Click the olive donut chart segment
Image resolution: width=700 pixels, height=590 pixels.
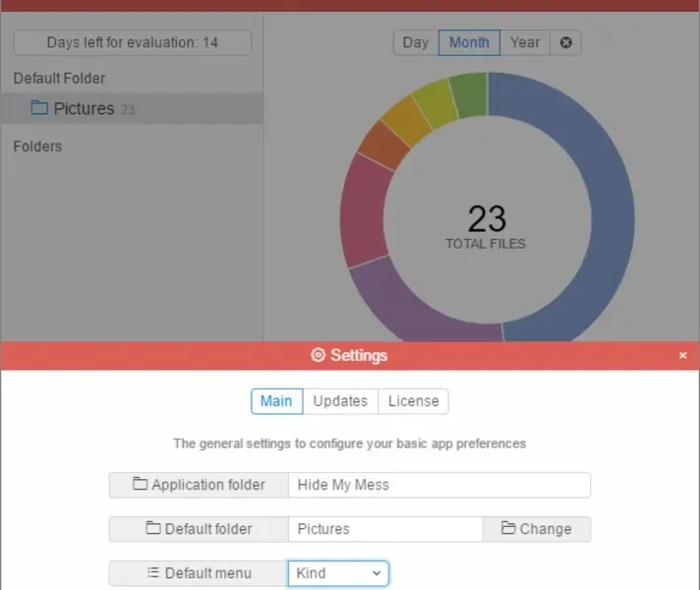point(435,102)
